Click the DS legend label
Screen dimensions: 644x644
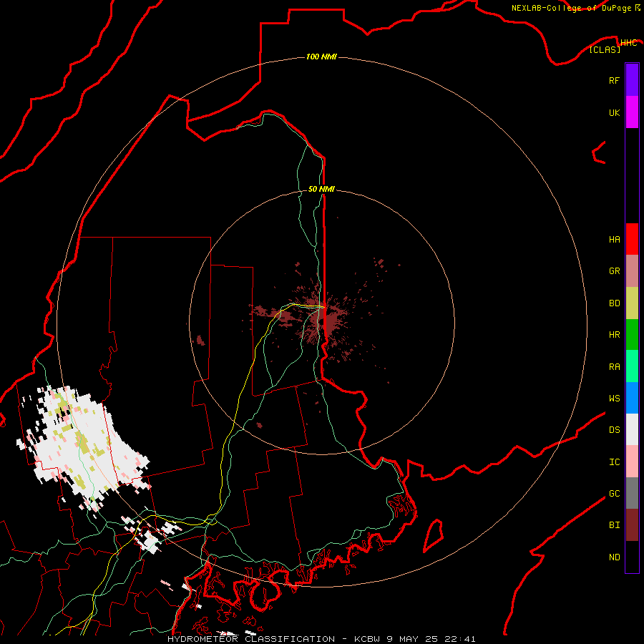[x=614, y=430]
